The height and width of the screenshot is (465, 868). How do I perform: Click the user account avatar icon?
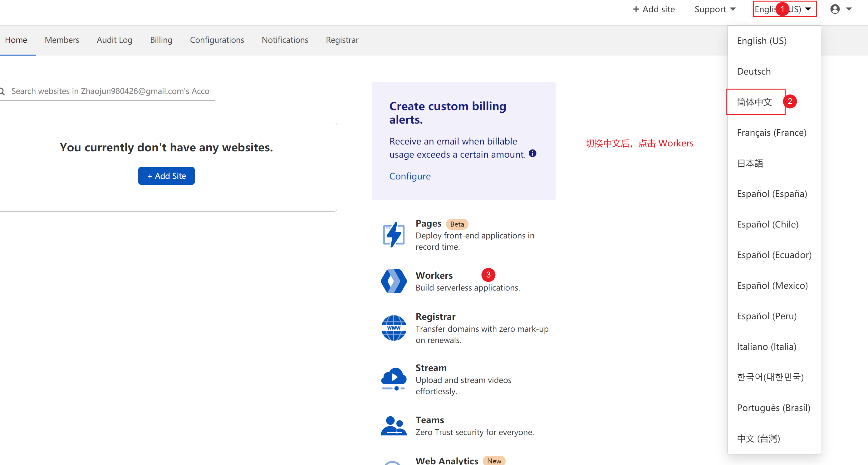[835, 9]
